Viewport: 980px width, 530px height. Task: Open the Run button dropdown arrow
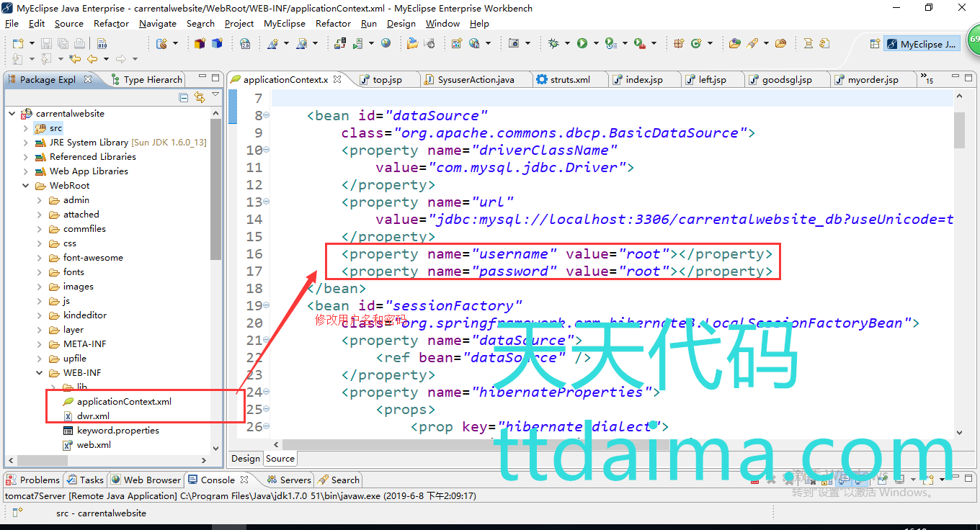coord(595,44)
